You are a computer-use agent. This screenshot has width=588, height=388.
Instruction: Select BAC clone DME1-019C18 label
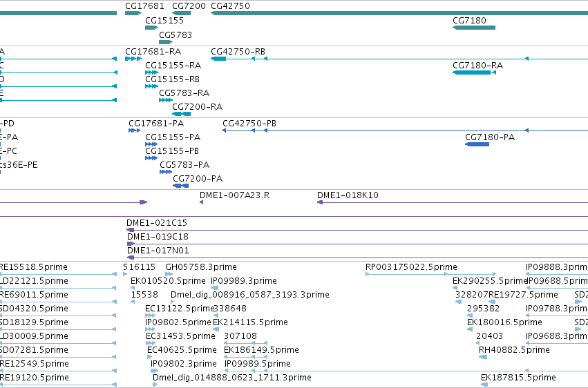(158, 237)
